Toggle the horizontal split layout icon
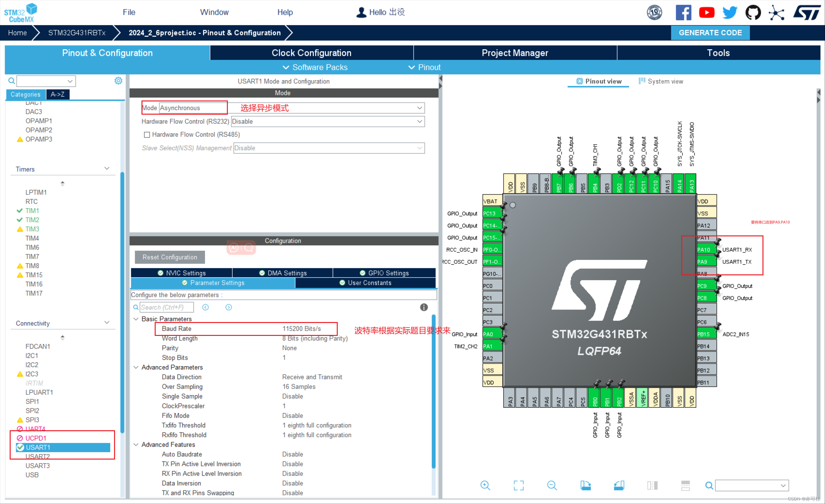This screenshot has height=504, width=825. (x=685, y=485)
